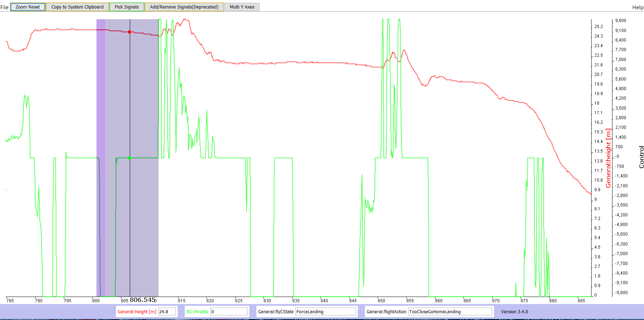Select the flightAction field showing TooCloseGoHomeLanding

450,311
